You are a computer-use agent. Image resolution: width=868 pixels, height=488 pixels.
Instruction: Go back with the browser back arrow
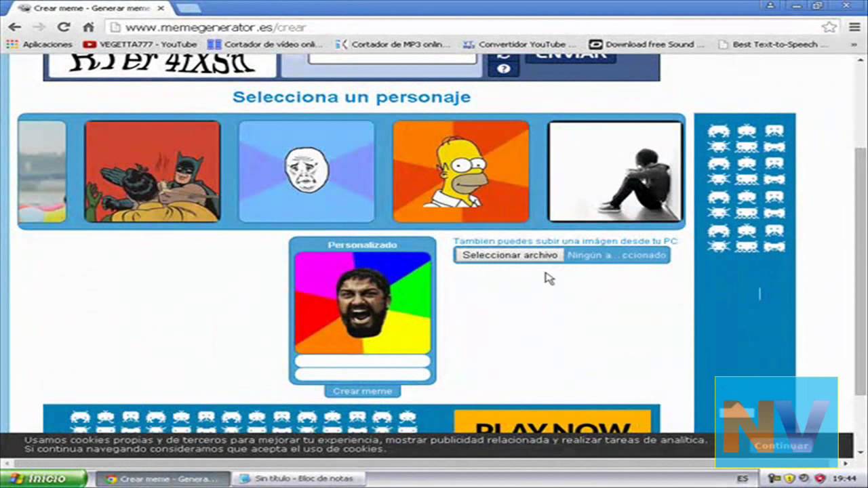click(x=15, y=27)
